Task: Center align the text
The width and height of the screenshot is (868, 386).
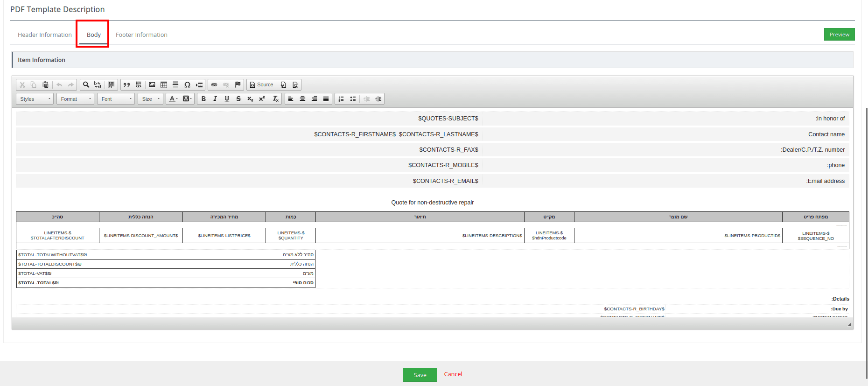Action: pos(302,98)
